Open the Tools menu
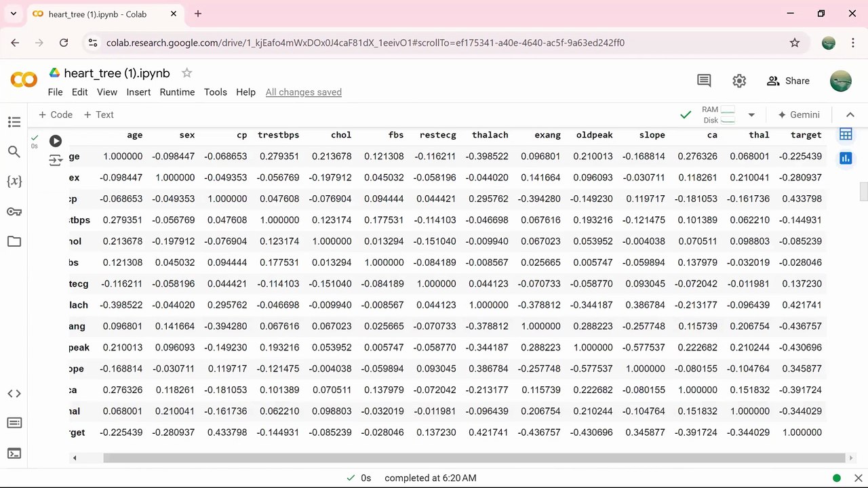Screen dimensions: 868x488 (x=216, y=92)
